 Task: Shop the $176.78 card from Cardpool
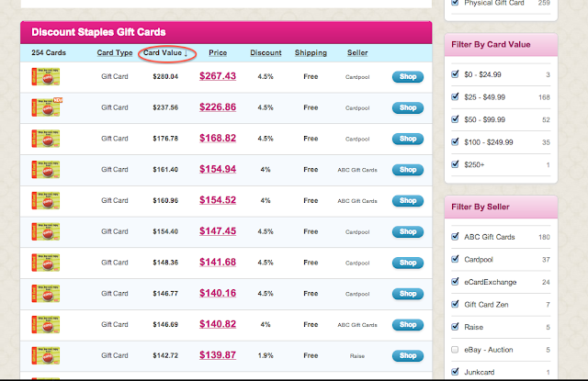click(408, 139)
